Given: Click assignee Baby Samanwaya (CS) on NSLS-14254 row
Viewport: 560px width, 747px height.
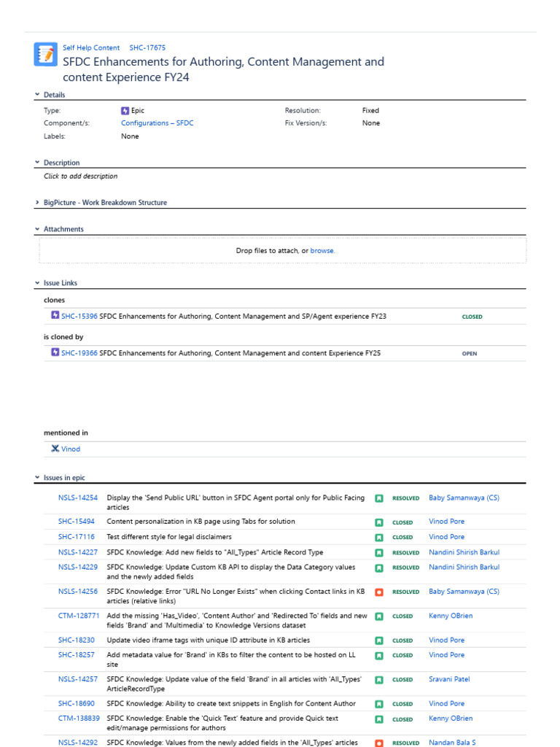Looking at the screenshot, I should (x=464, y=498).
